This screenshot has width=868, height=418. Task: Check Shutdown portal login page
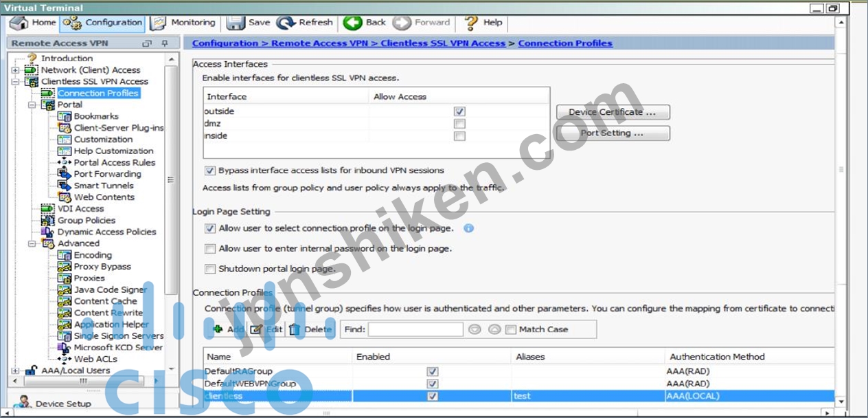click(210, 269)
